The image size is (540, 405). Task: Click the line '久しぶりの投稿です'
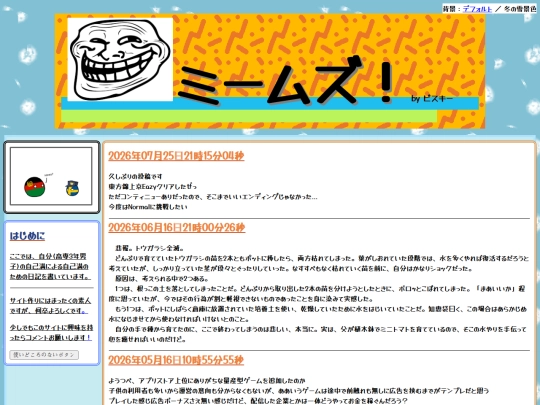coord(135,176)
